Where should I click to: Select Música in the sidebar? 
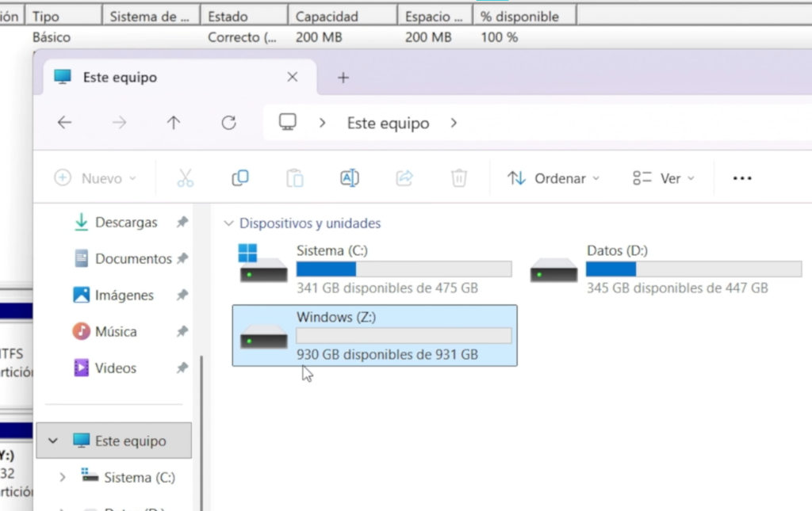pos(114,331)
